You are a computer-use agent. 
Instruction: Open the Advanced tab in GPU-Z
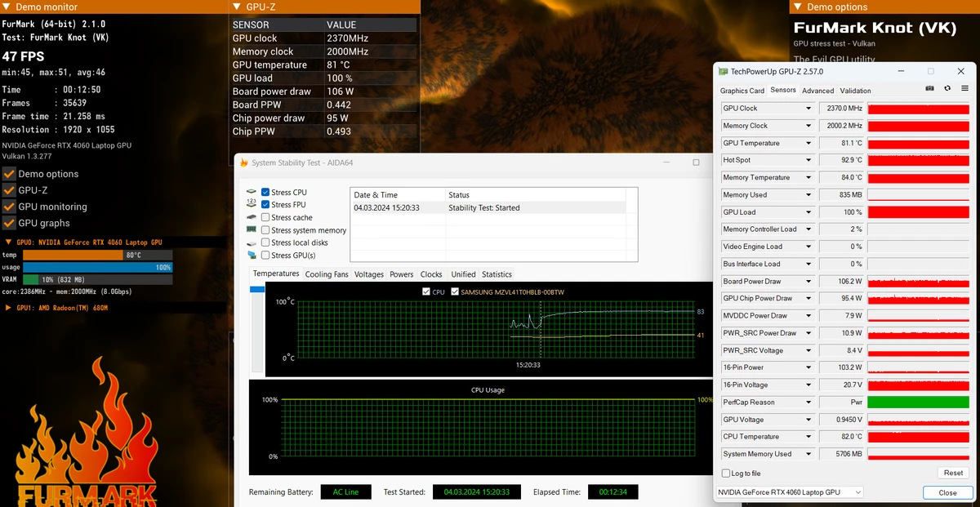[x=818, y=91]
